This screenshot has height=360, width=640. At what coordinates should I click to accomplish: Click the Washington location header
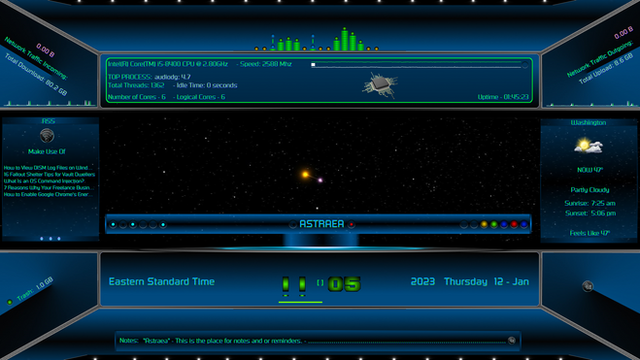(588, 122)
